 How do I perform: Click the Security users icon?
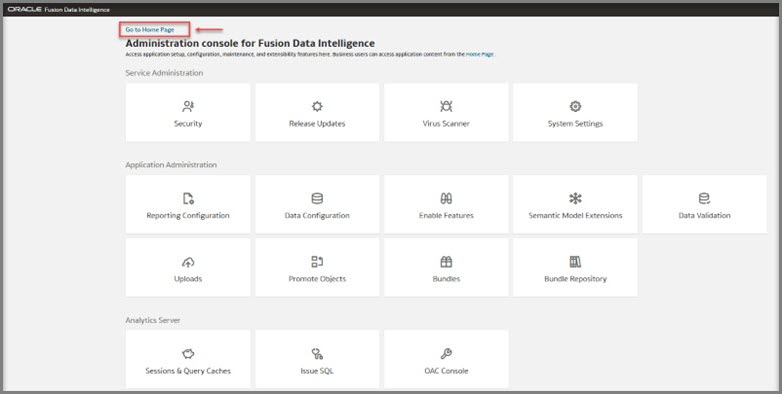188,106
